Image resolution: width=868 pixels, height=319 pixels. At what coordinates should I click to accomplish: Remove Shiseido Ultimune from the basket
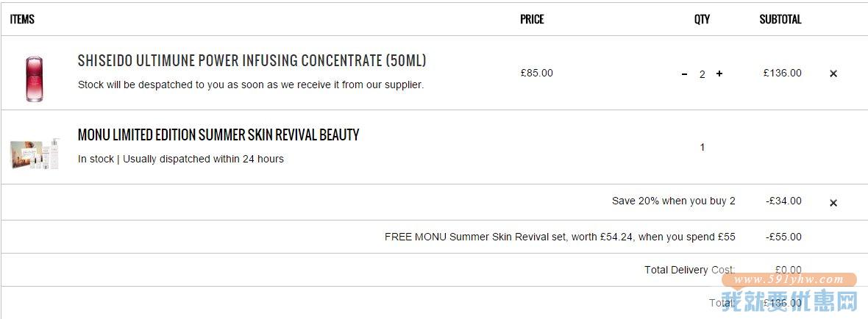(833, 74)
